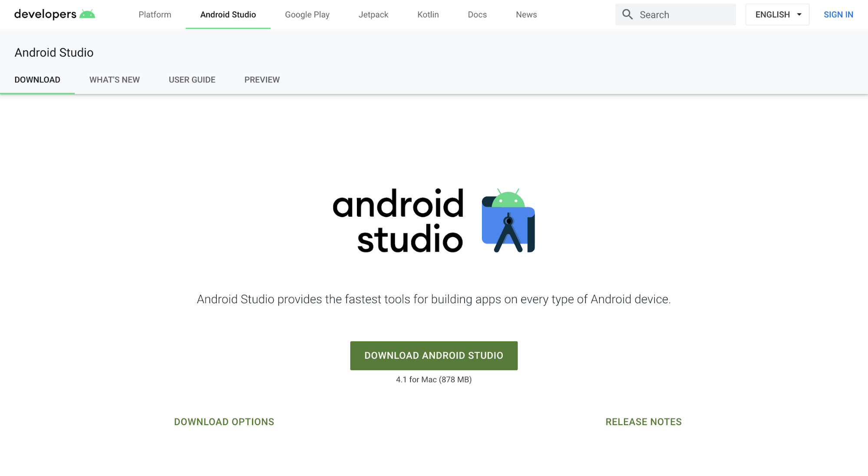Open the PREVIEW sub-tab
The image size is (868, 476).
tap(262, 80)
